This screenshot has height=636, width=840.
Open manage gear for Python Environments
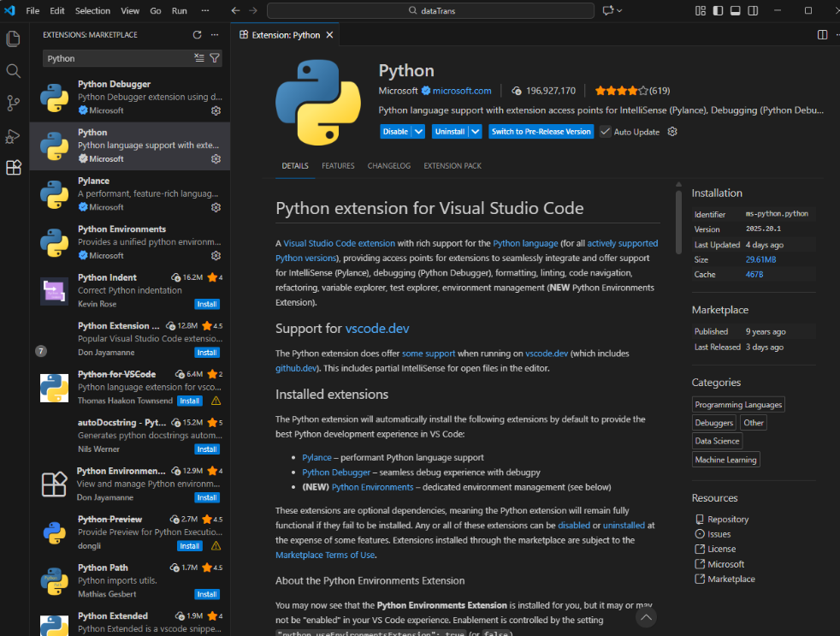click(216, 255)
